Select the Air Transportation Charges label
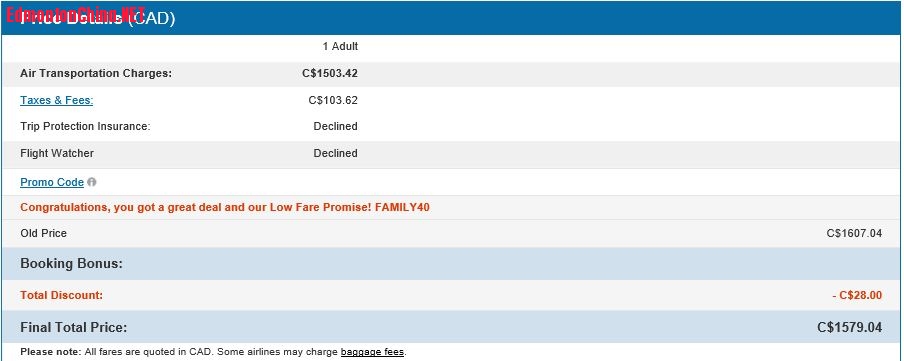This screenshot has height=361, width=904. coord(96,74)
